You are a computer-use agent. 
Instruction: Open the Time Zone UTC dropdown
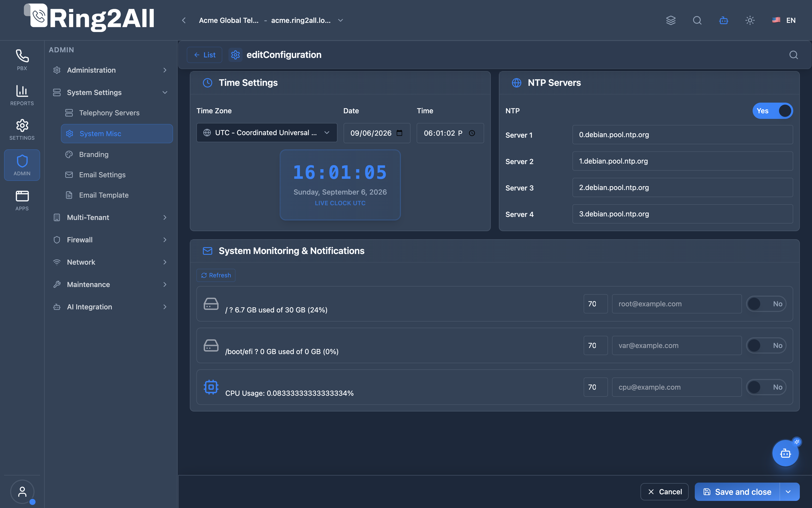tap(267, 133)
